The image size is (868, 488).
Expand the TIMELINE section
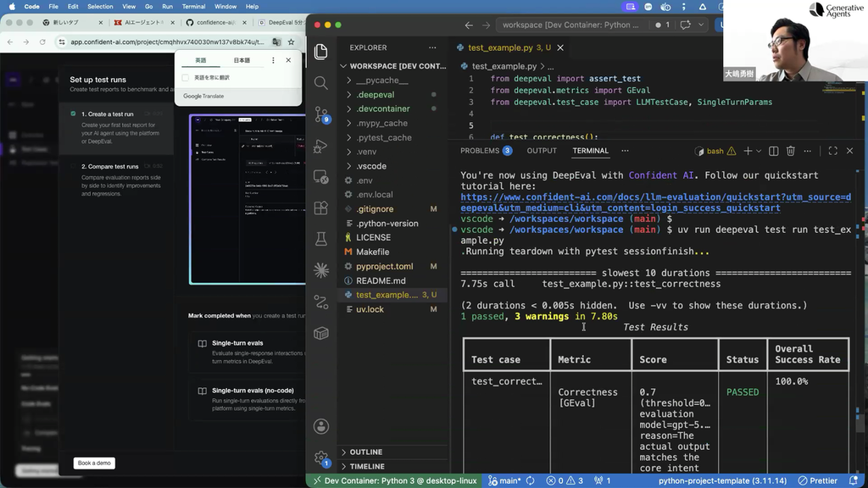tap(393, 467)
